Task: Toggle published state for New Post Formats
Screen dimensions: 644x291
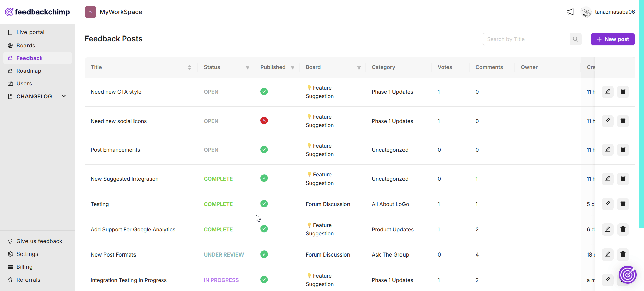Action: (x=264, y=254)
